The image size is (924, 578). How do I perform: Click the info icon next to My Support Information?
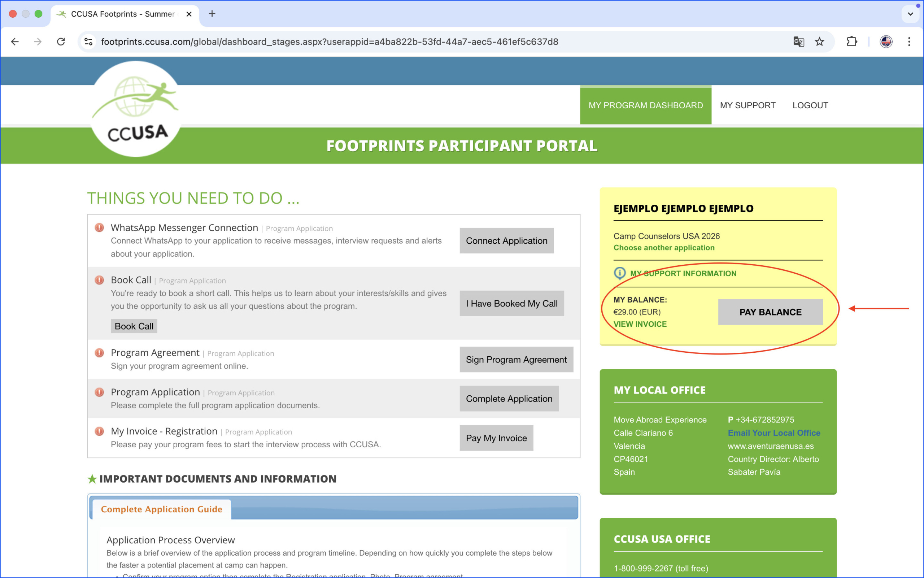point(619,273)
